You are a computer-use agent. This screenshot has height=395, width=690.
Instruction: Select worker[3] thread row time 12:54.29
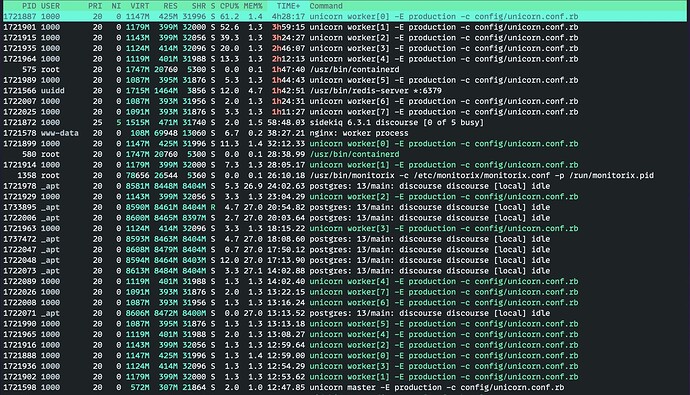[x=345, y=366]
